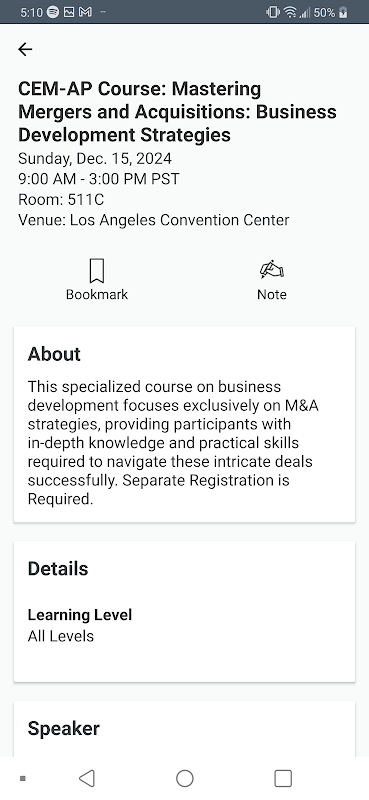Open recent apps with the square button
The image size is (369, 800).
(283, 779)
